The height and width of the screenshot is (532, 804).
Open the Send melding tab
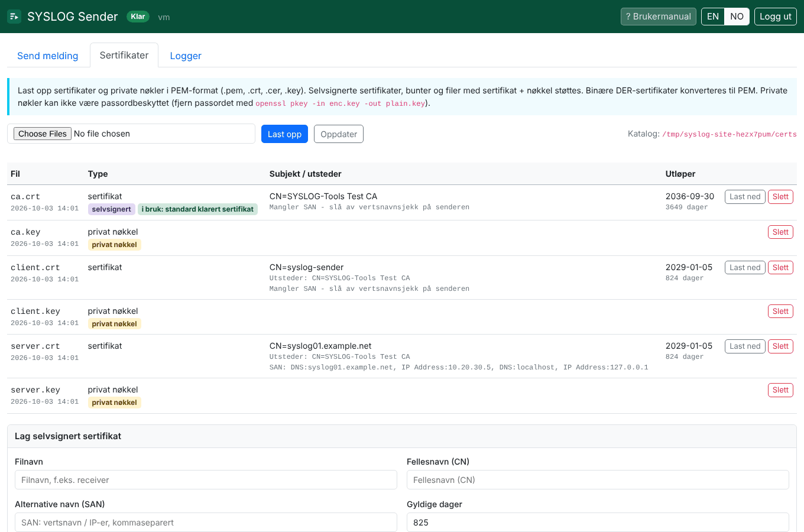(x=48, y=56)
